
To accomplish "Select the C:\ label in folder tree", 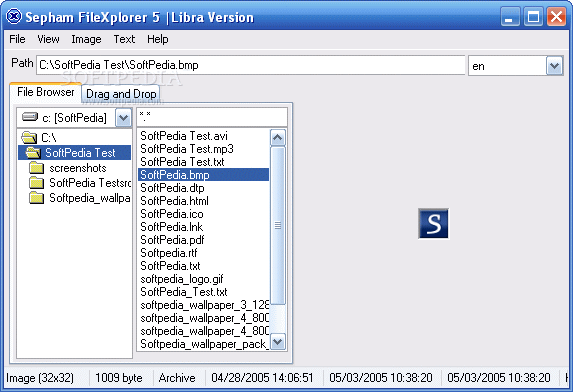I will pos(49,138).
